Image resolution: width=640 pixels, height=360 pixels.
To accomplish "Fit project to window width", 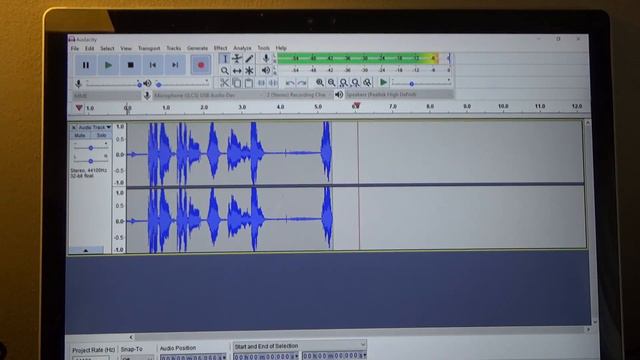I will 356,83.
